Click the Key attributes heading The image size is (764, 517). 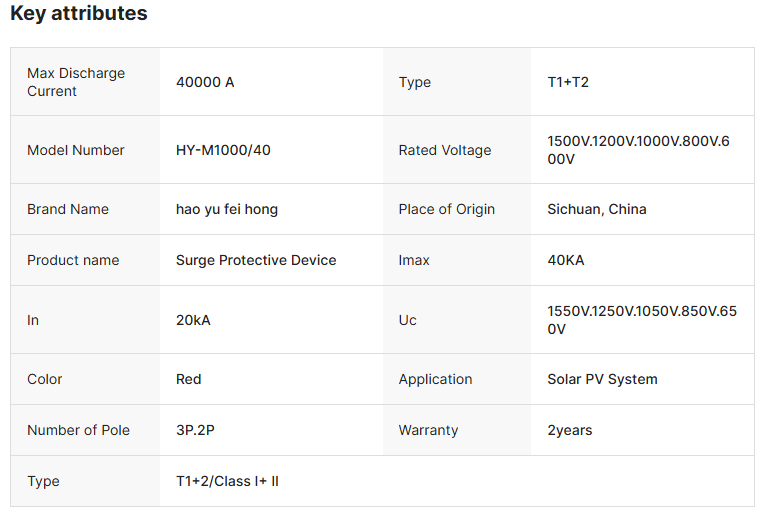point(79,14)
